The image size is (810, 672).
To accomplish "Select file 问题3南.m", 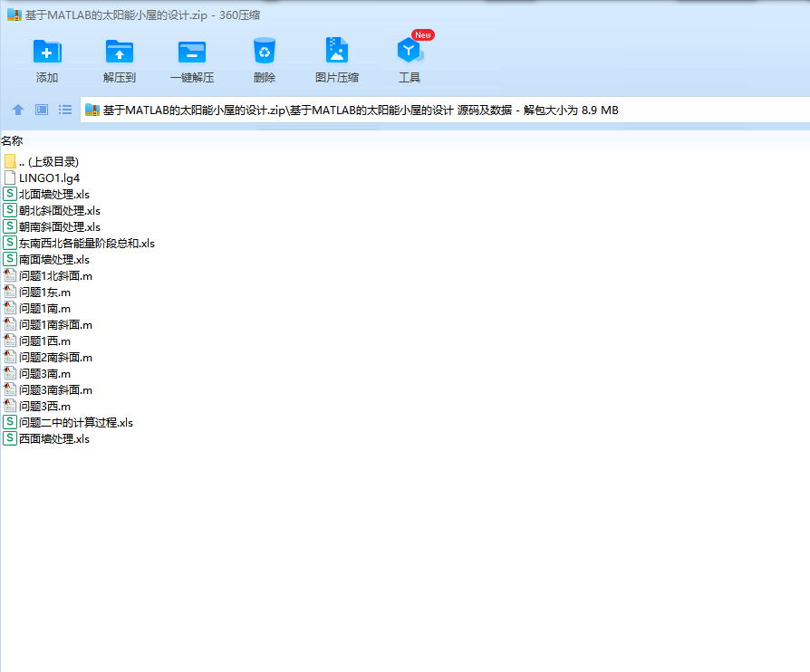I will click(37, 373).
